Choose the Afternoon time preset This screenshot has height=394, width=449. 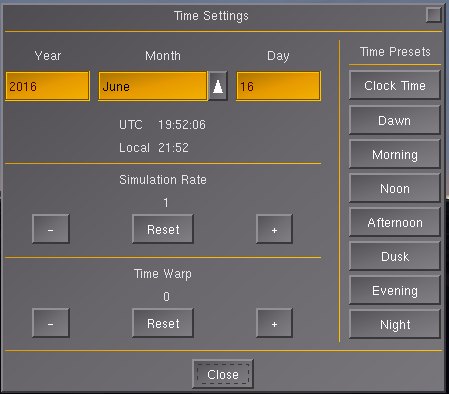(395, 222)
